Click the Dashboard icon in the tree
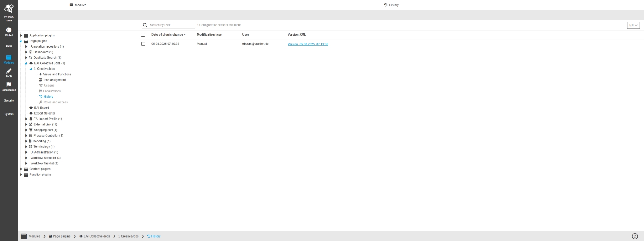The height and width of the screenshot is (241, 644). click(x=31, y=52)
